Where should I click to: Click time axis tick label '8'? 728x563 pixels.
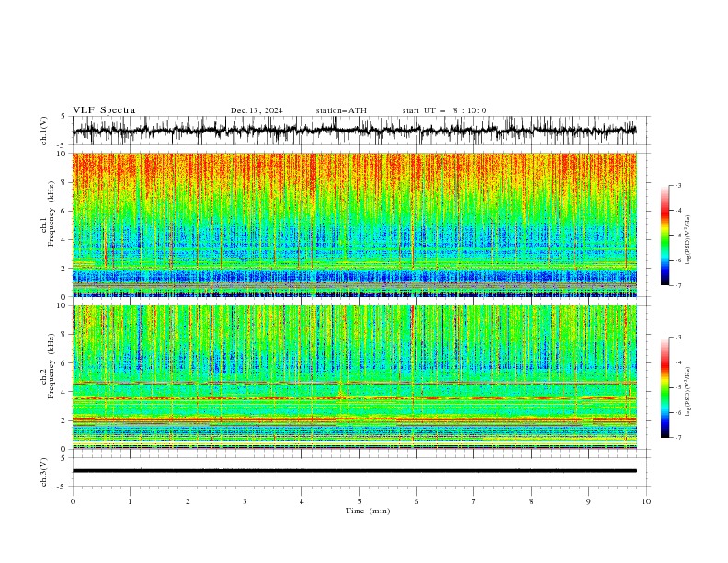[531, 501]
